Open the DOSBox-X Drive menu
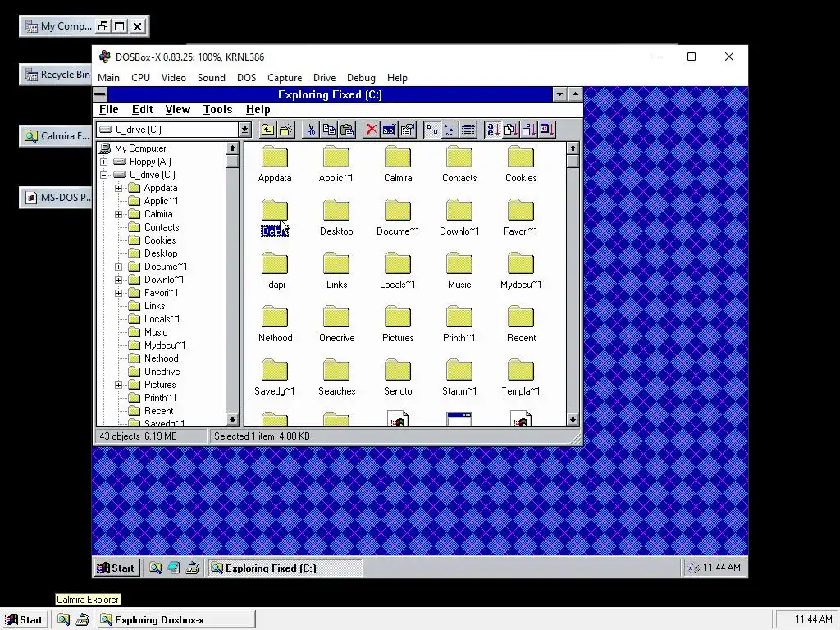Image resolution: width=840 pixels, height=630 pixels. pos(324,78)
